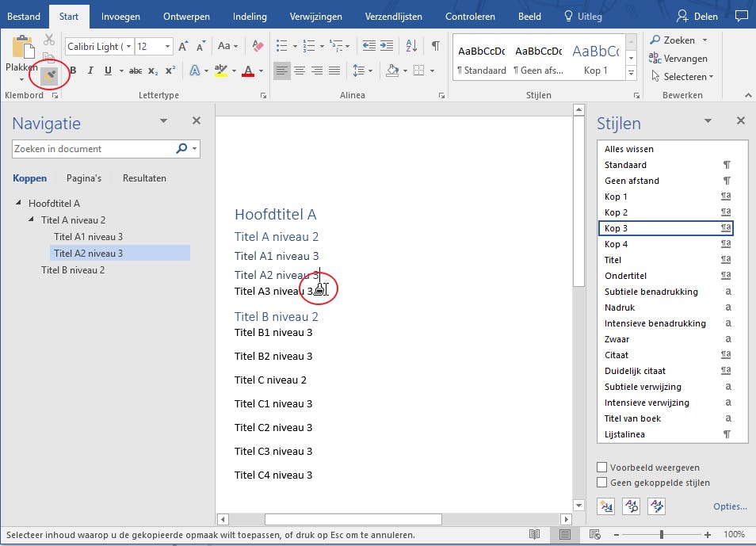Center align the paragraph text
The width and height of the screenshot is (756, 546).
click(x=300, y=71)
